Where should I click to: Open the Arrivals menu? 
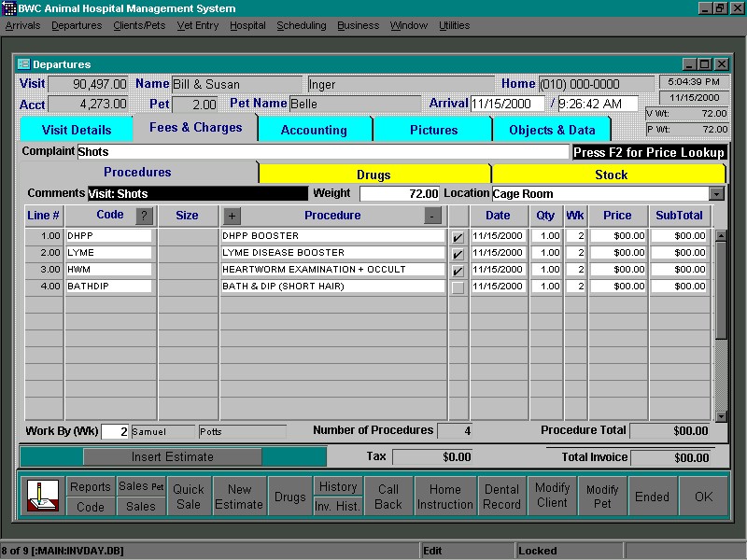click(x=22, y=25)
